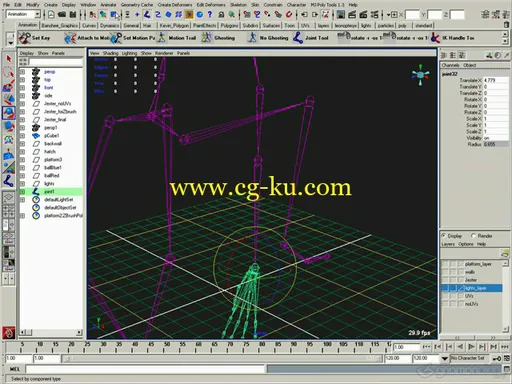Select the IK Handle Tool on the shelf
The height and width of the screenshot is (384, 512).
pos(435,38)
